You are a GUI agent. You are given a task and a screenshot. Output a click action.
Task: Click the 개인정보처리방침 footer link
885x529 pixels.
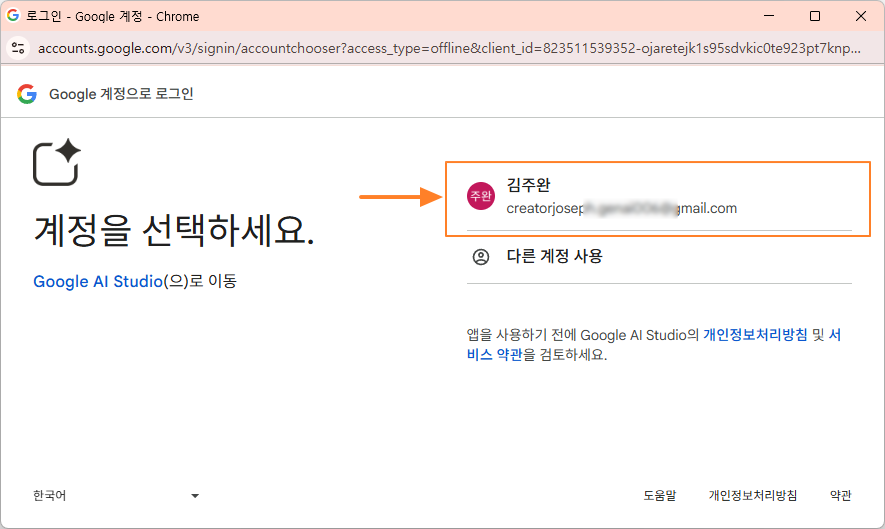753,496
